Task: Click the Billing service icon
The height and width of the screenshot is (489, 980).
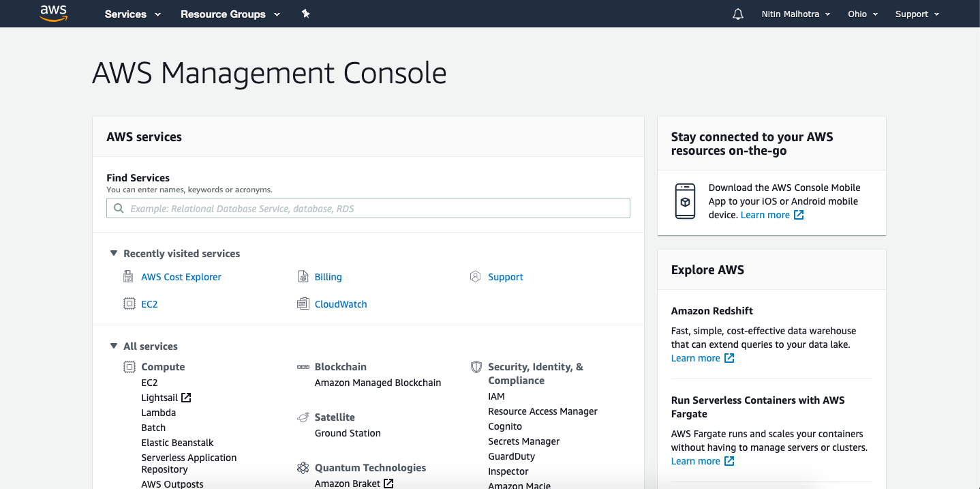Action: 303,276
